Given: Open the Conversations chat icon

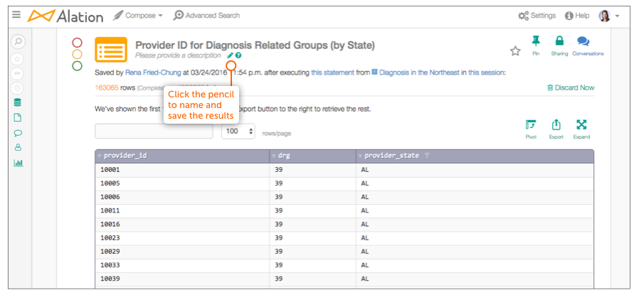Looking at the screenshot, I should tap(583, 41).
